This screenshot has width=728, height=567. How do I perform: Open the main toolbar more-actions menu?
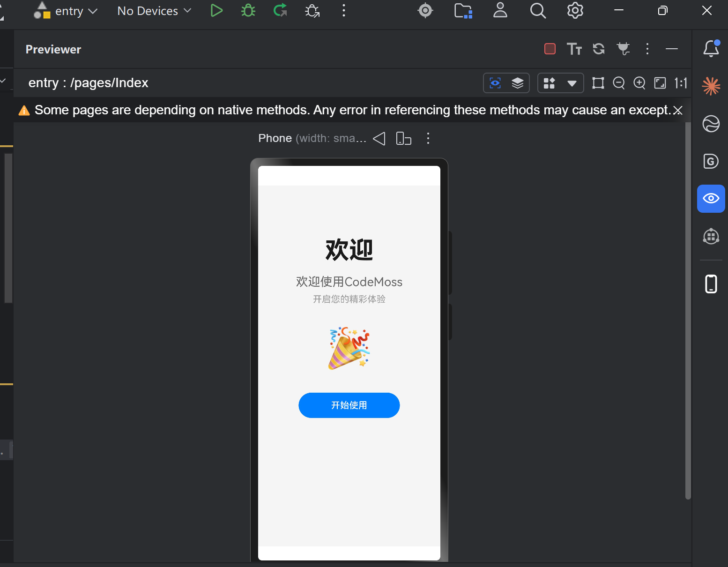(x=344, y=11)
